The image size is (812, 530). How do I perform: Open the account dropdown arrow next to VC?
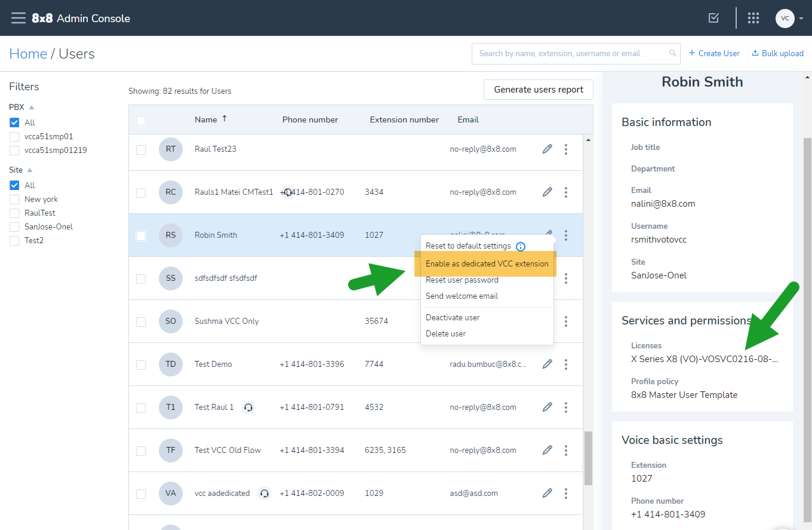pyautogui.click(x=801, y=19)
